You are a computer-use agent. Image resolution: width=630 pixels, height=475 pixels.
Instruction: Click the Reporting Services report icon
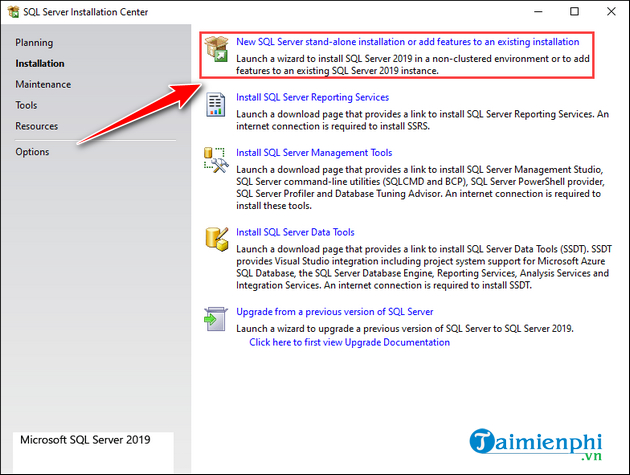pyautogui.click(x=216, y=105)
